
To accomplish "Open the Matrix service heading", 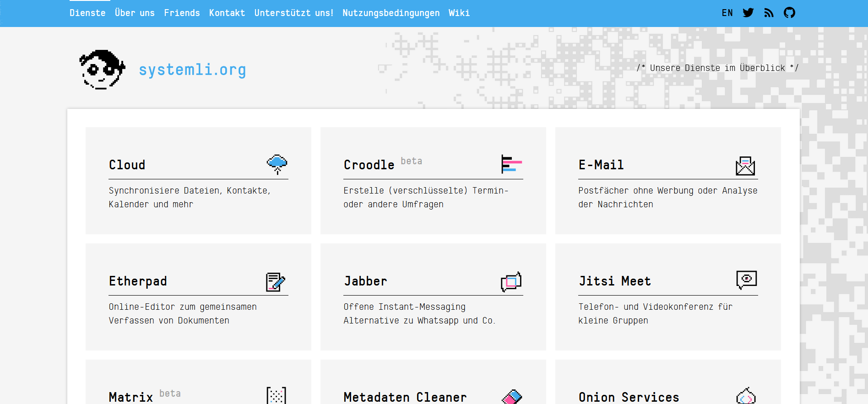I will point(131,397).
